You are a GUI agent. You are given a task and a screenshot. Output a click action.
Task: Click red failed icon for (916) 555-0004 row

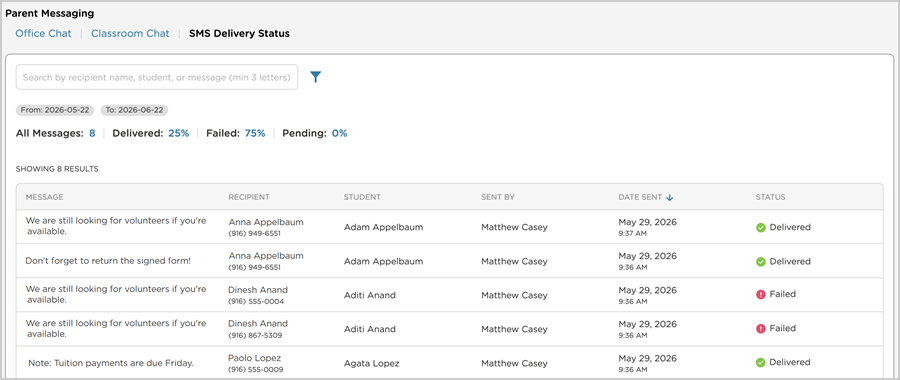(x=761, y=294)
